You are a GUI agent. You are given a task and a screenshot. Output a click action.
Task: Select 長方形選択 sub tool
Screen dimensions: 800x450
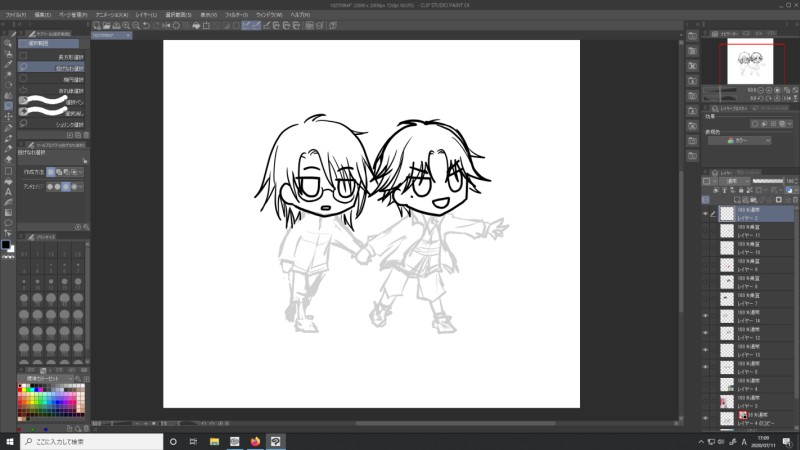pyautogui.click(x=51, y=57)
